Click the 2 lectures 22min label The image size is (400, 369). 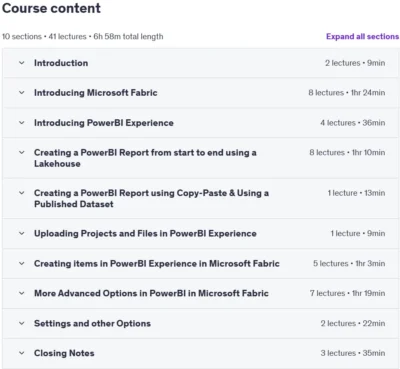pos(353,323)
